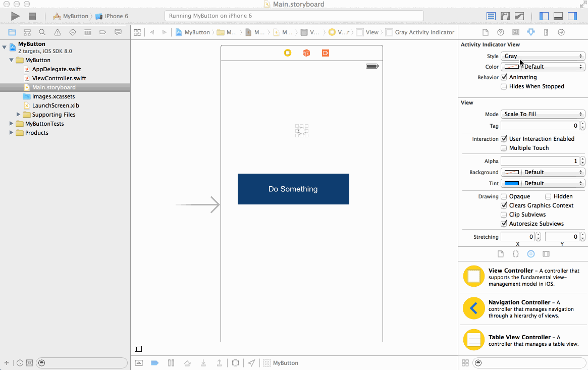Show the Size inspector
Viewport: 588px width, 370px height.
[546, 32]
